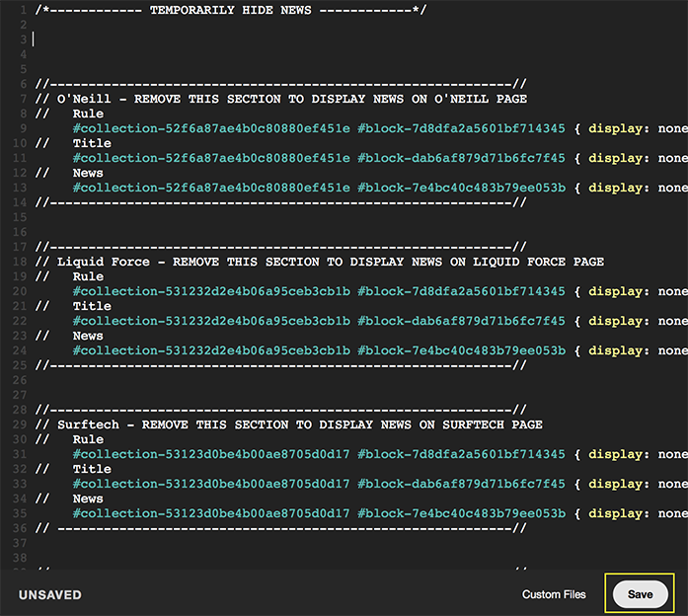This screenshot has width=688, height=616.
Task: Click the Save button
Action: pyautogui.click(x=641, y=594)
